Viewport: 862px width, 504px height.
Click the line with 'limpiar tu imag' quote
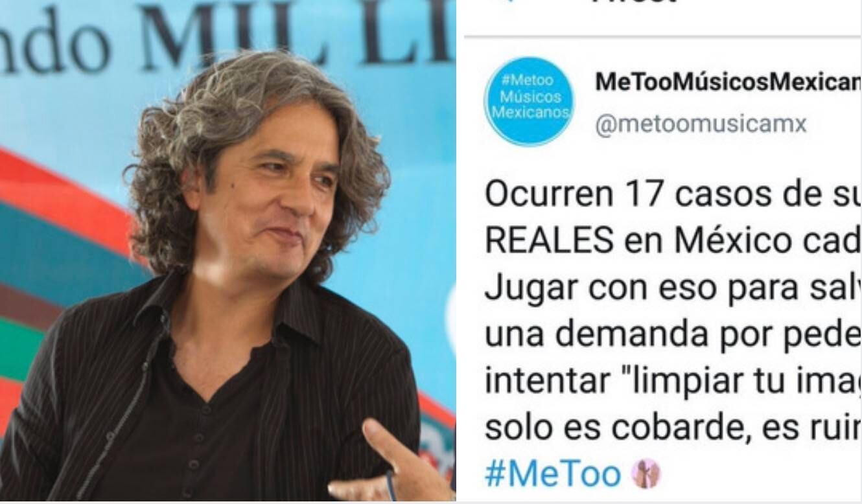click(x=673, y=382)
